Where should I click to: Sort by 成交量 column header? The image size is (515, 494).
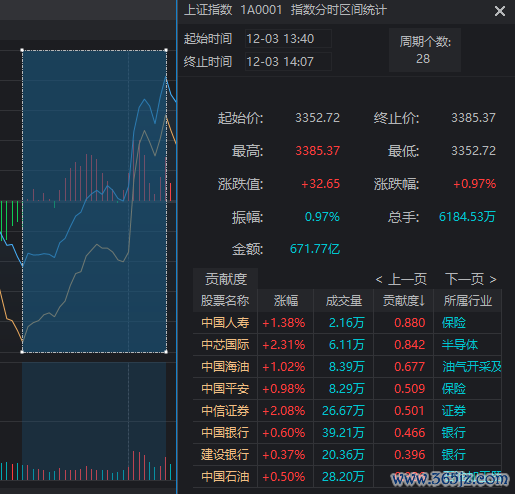[x=344, y=301]
